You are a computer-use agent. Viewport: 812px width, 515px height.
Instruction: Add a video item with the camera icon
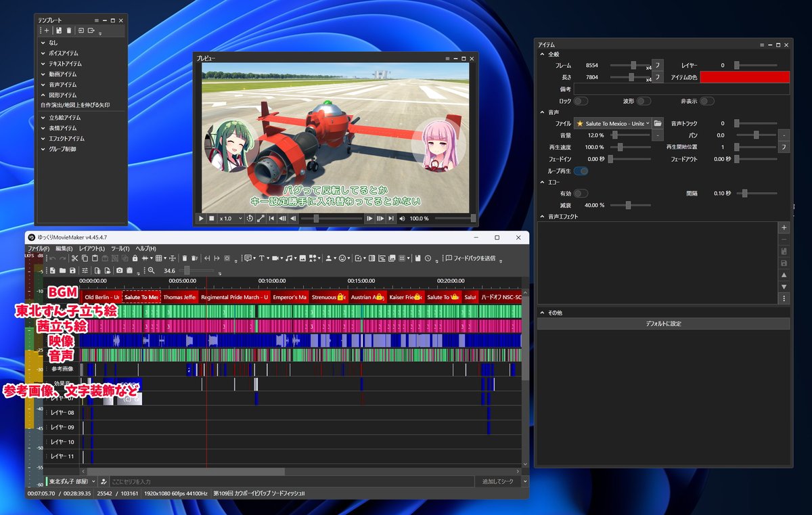click(275, 259)
